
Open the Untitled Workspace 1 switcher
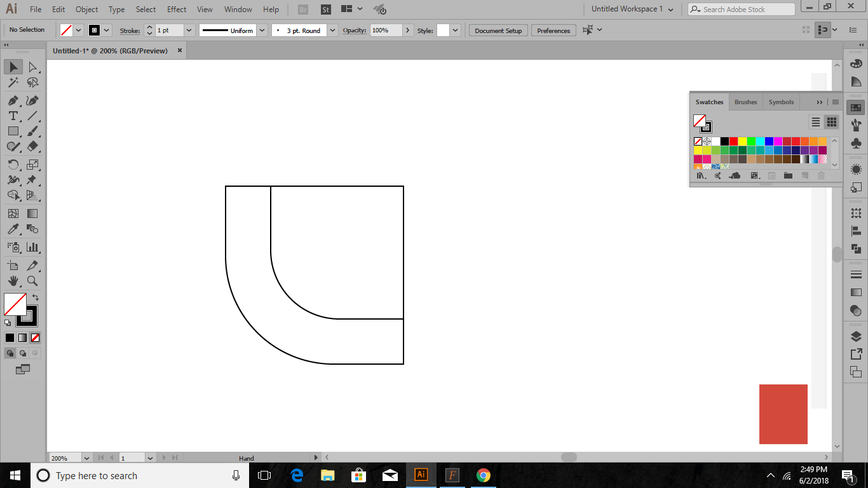[x=632, y=10]
